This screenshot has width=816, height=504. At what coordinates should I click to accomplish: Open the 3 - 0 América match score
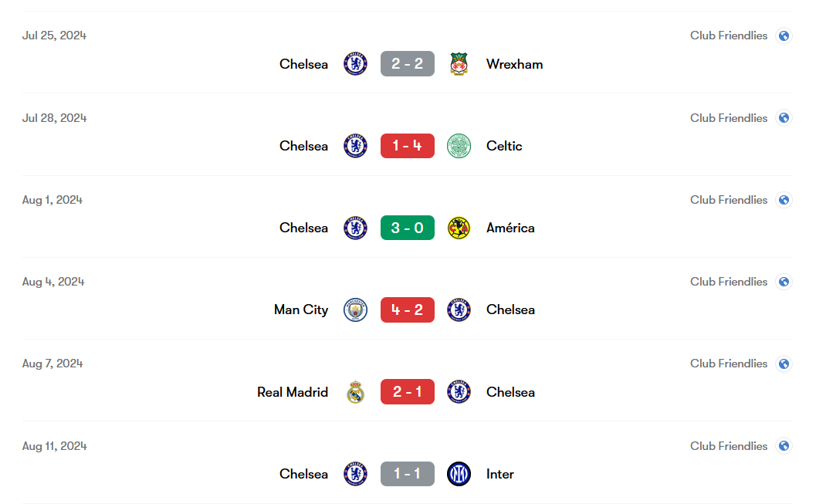[408, 228]
